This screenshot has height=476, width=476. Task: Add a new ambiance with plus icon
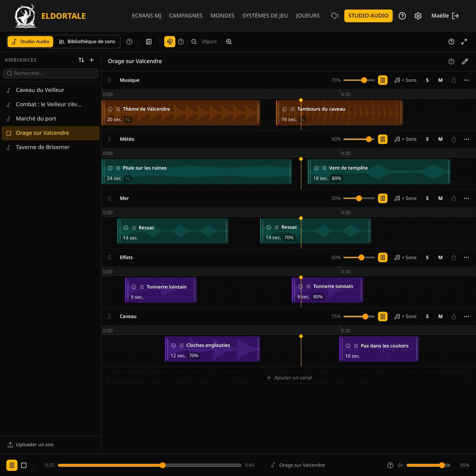(91, 60)
